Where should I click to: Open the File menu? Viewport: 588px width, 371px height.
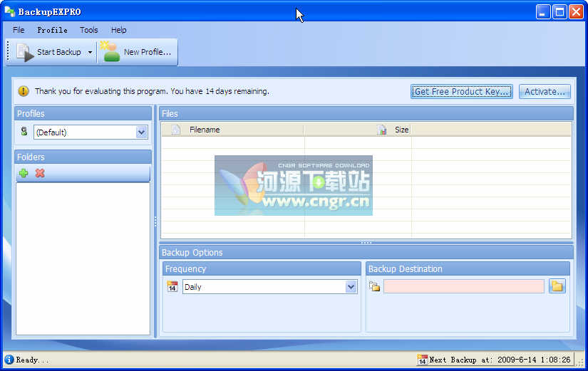click(19, 30)
